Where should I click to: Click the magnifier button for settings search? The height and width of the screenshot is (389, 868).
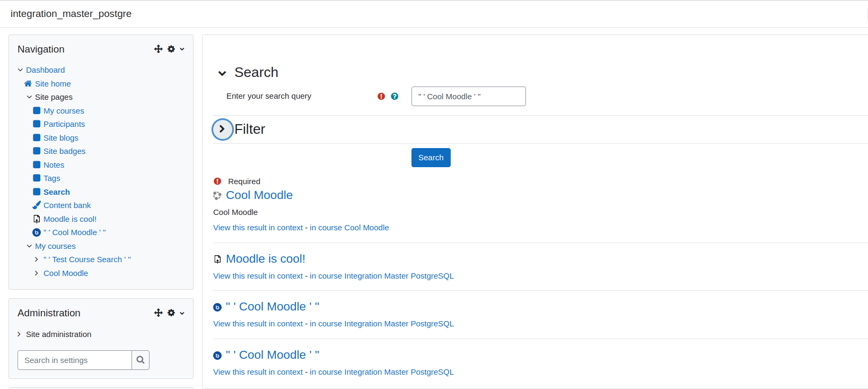(x=141, y=360)
